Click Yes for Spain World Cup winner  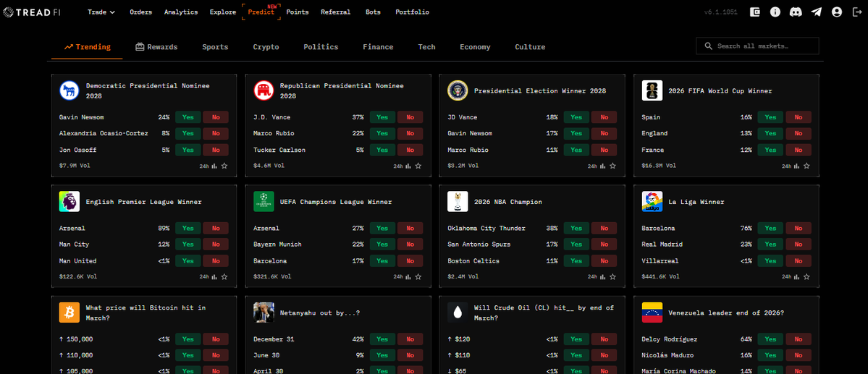pyautogui.click(x=770, y=117)
